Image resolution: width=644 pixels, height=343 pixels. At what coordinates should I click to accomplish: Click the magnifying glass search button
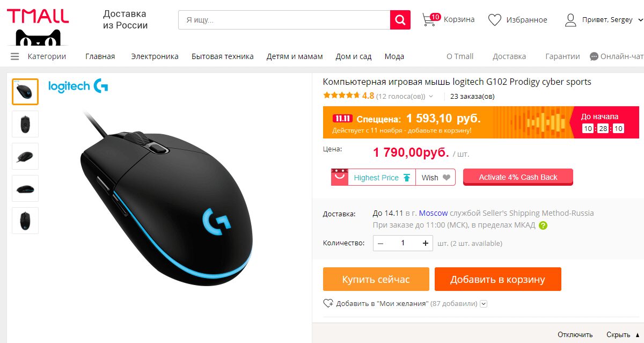click(400, 20)
